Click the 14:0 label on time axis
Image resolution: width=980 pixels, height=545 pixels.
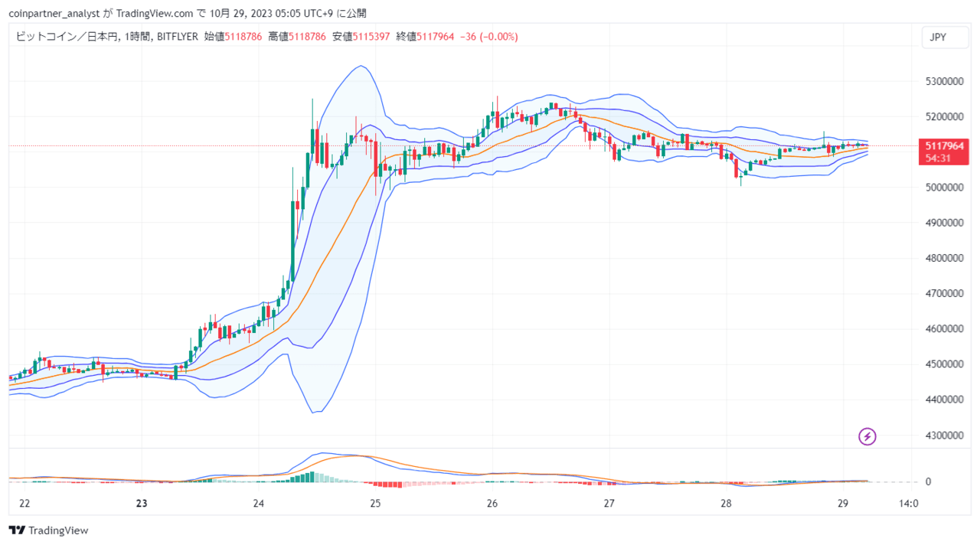pyautogui.click(x=908, y=503)
